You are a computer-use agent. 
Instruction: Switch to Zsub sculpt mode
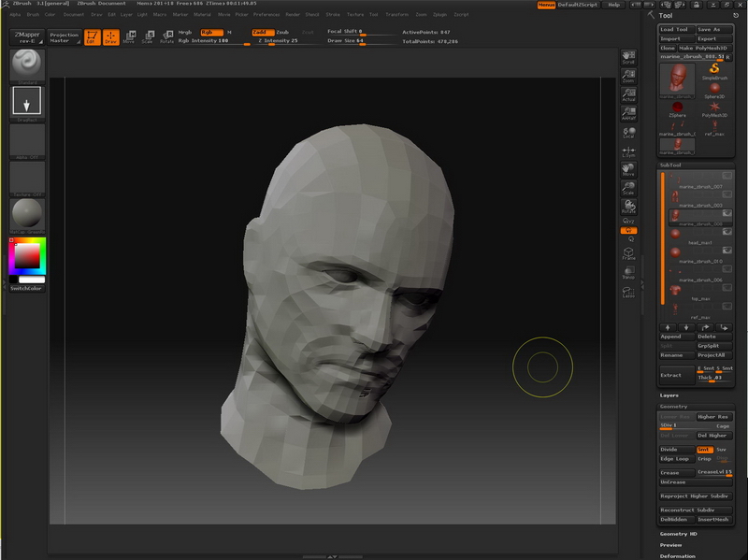pos(282,32)
